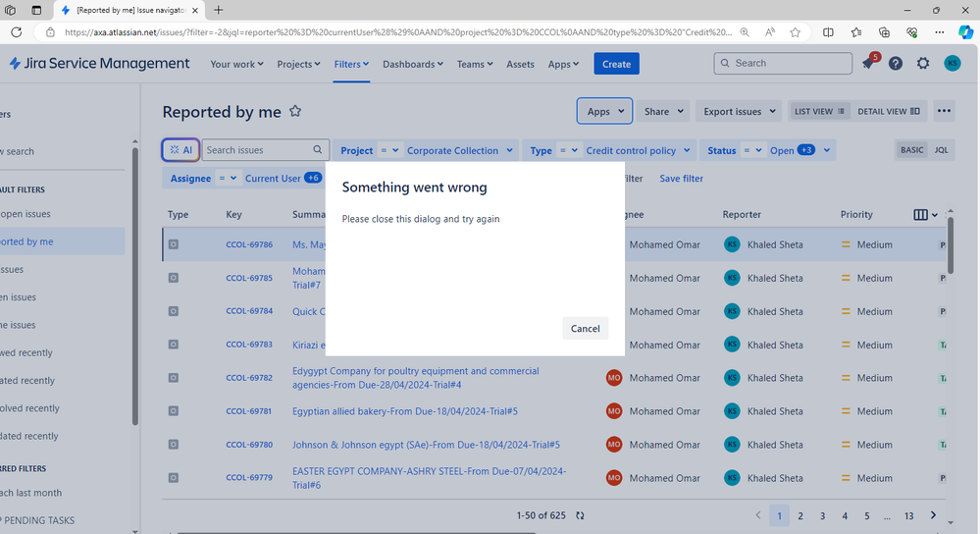Click issue type icon for CCOL-69786

[x=173, y=244]
